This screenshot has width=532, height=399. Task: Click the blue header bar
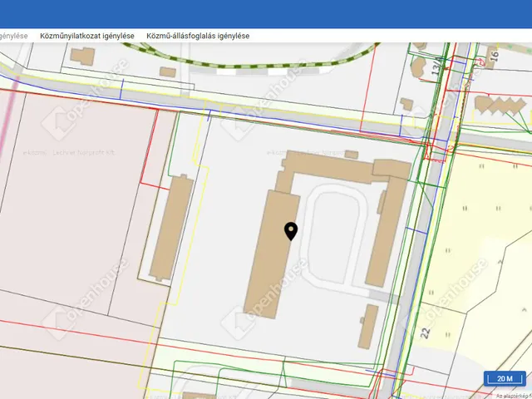[266, 14]
